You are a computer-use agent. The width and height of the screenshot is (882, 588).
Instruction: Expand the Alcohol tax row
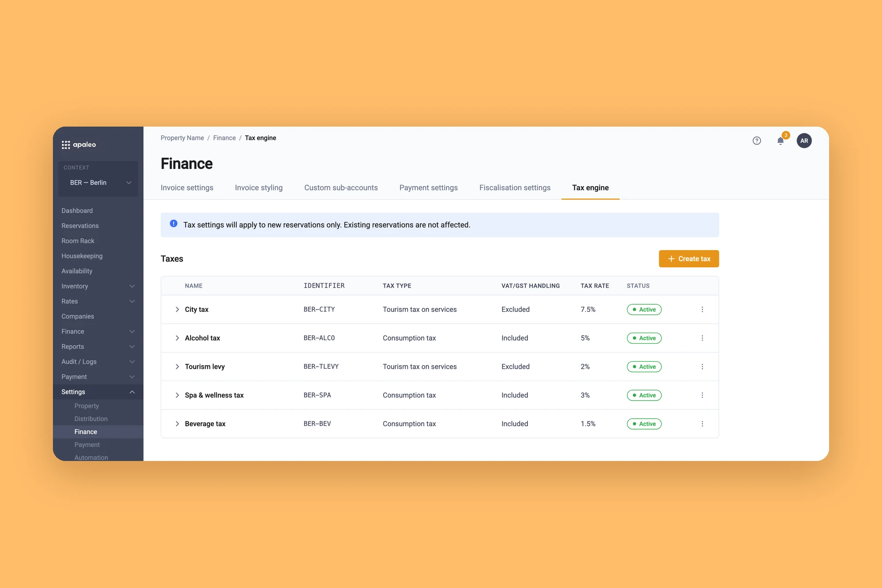tap(177, 338)
